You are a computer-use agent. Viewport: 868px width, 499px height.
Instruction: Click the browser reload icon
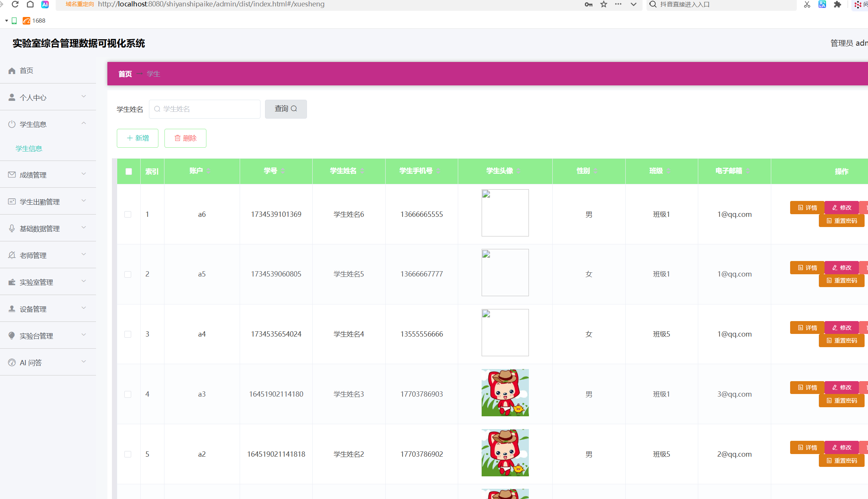(15, 4)
